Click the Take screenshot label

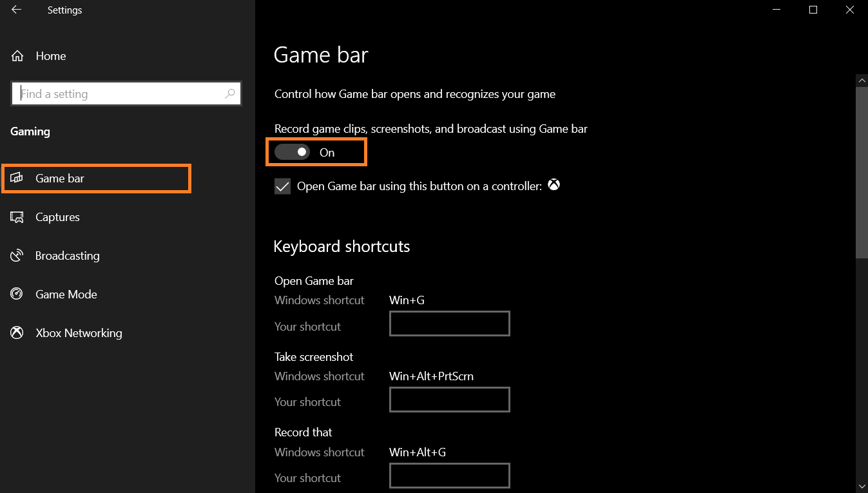tap(314, 356)
